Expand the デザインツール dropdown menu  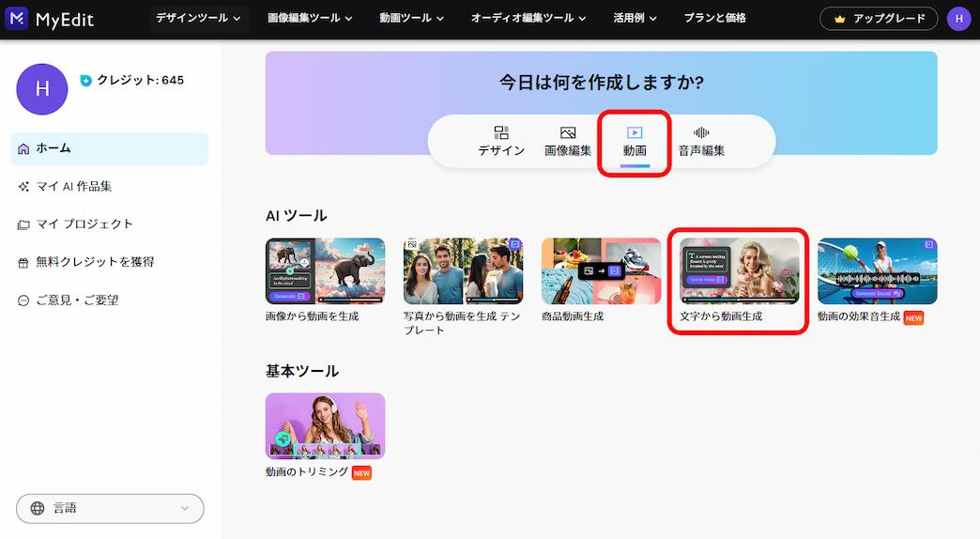198,18
